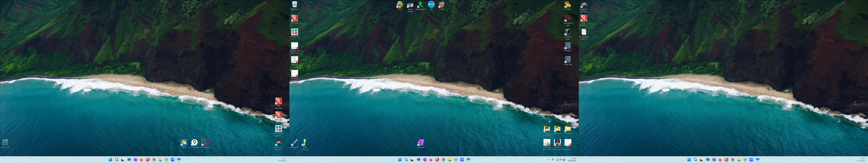Viewport: 868px width, 163px height.
Task: Open Search on the center monitor taskbar
Action: [x=406, y=160]
